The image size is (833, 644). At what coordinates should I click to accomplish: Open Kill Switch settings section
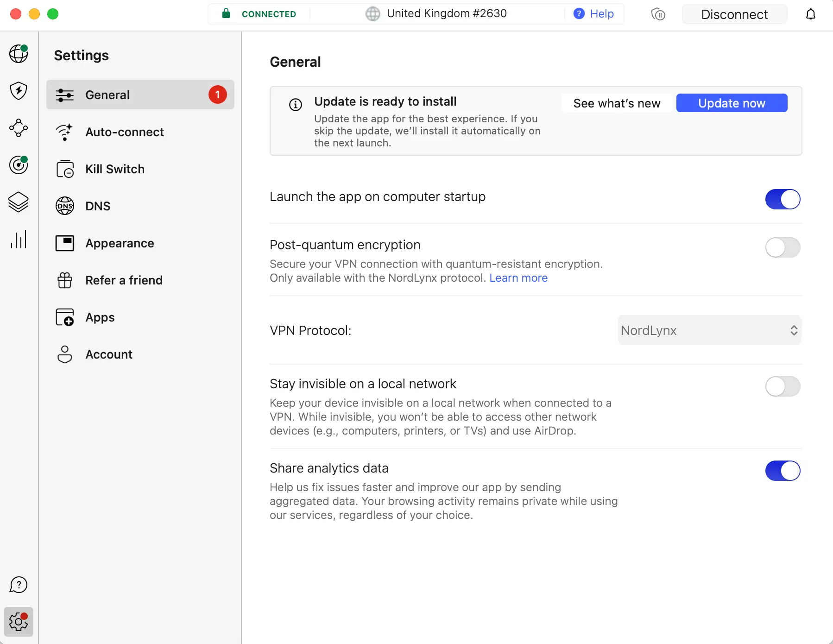(140, 169)
